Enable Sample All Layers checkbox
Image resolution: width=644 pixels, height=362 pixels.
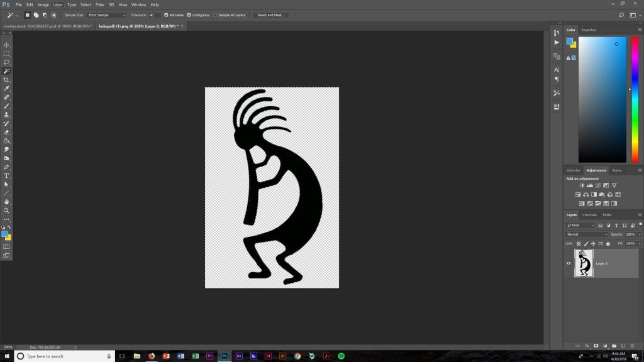(215, 15)
